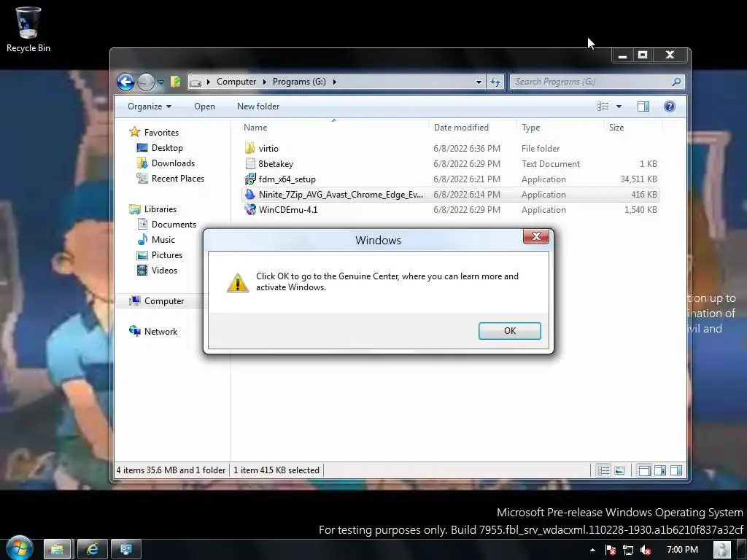Click Computer in the address breadcrumb
747x560 pixels.
pyautogui.click(x=236, y=82)
